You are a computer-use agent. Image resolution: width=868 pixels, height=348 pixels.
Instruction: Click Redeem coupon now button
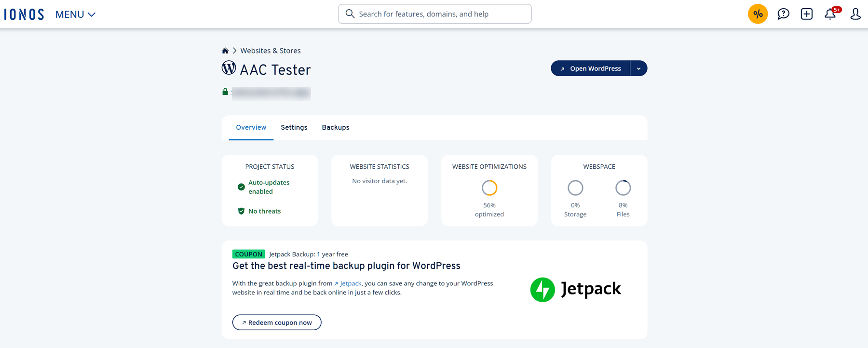[x=277, y=322]
